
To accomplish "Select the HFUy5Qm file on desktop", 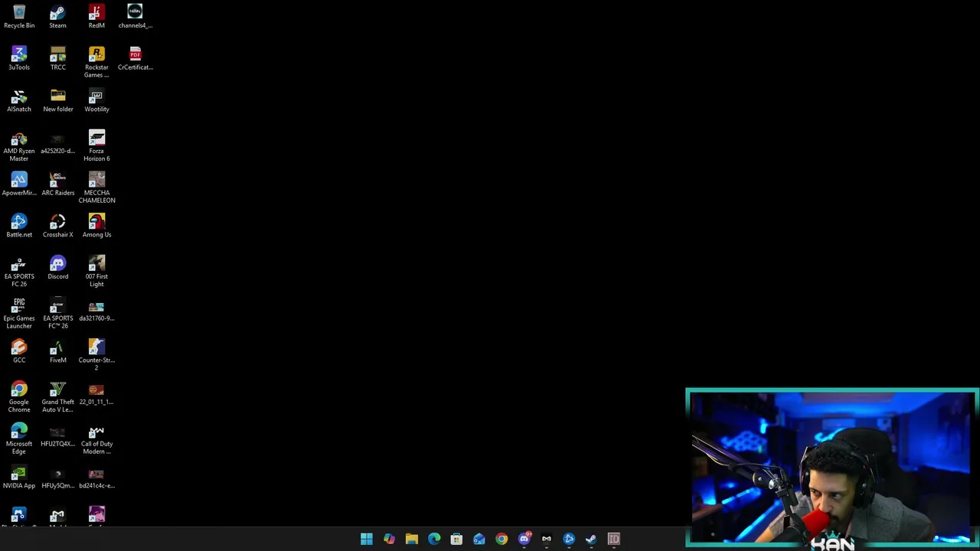I will tap(57, 478).
